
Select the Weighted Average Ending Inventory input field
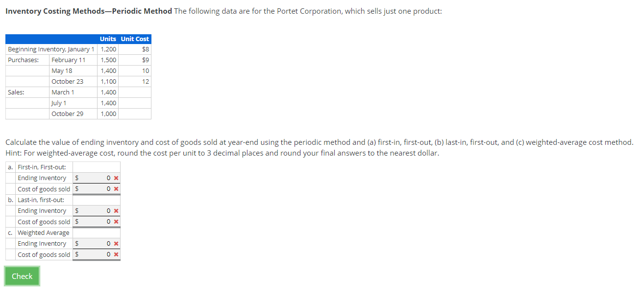point(96,243)
